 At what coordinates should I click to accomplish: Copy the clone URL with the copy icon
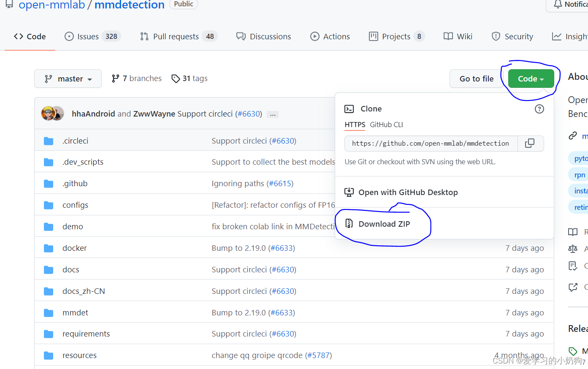tap(530, 144)
